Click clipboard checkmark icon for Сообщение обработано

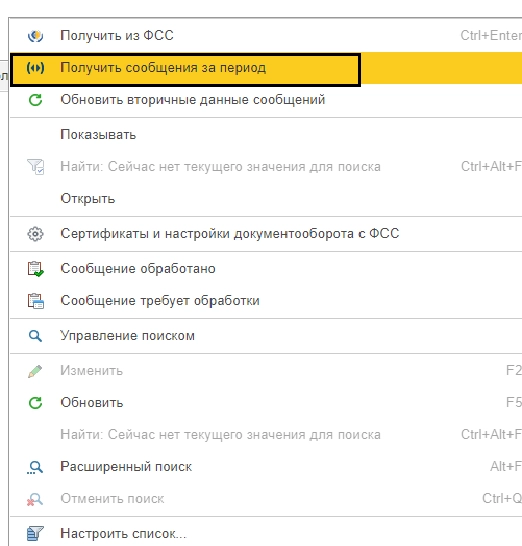(35, 269)
